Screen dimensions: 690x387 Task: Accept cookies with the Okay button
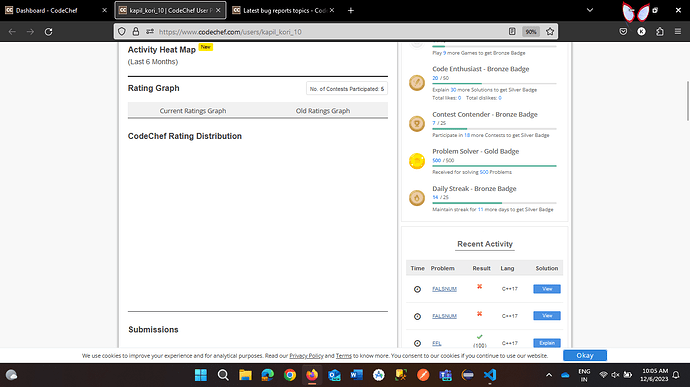coord(585,355)
